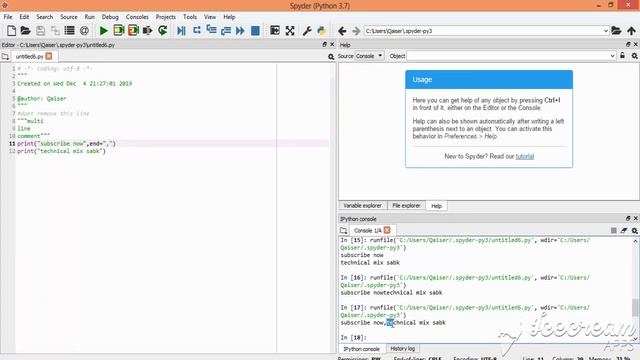Open PYTHONPATH manager Python icon
The width and height of the screenshot is (640, 360).
pyautogui.click(x=322, y=31)
